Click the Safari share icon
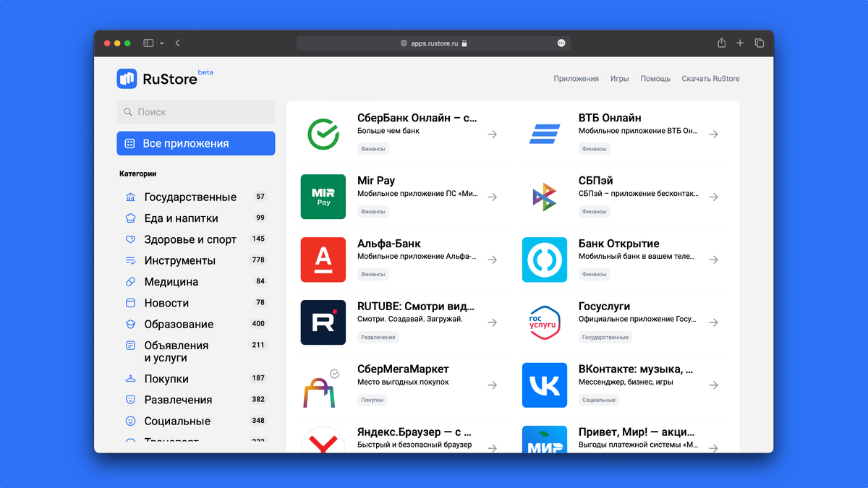Image resolution: width=868 pixels, height=488 pixels. click(721, 43)
